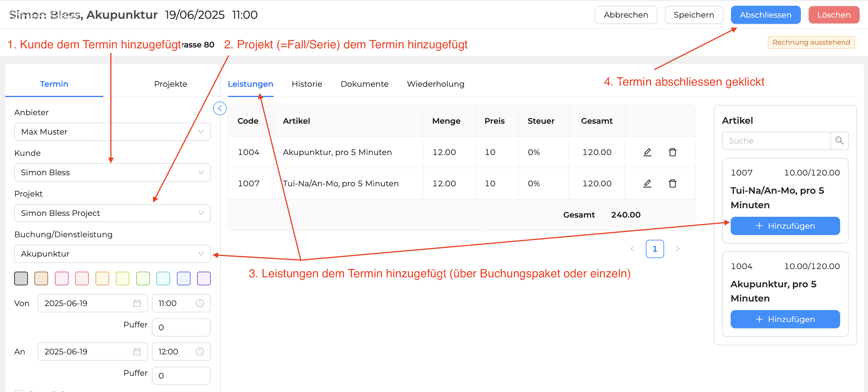Add article 1007 Tui-Na/An-Mo via Hinzufügen
This screenshot has width=868, height=392.
[785, 226]
